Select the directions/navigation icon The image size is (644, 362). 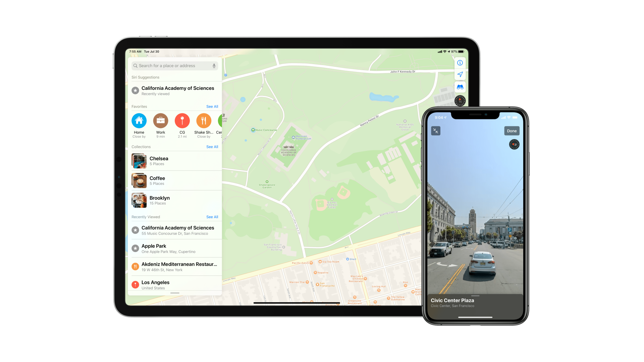[x=460, y=74]
